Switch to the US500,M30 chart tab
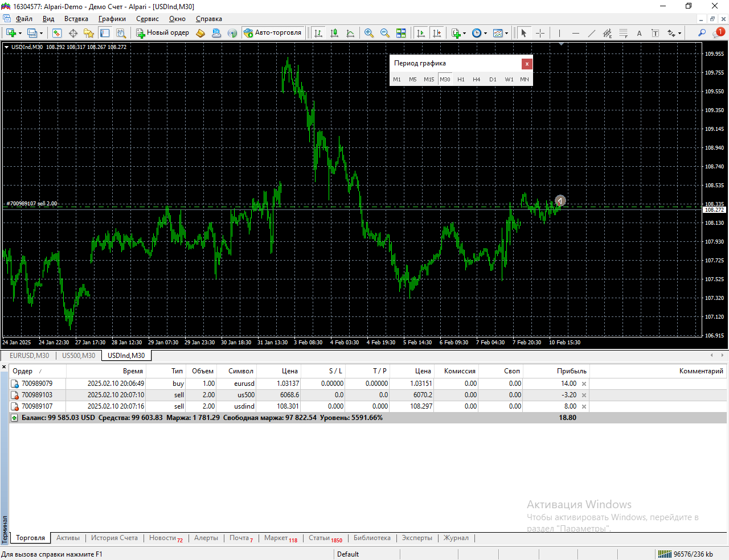The width and height of the screenshot is (729, 560). [x=79, y=356]
